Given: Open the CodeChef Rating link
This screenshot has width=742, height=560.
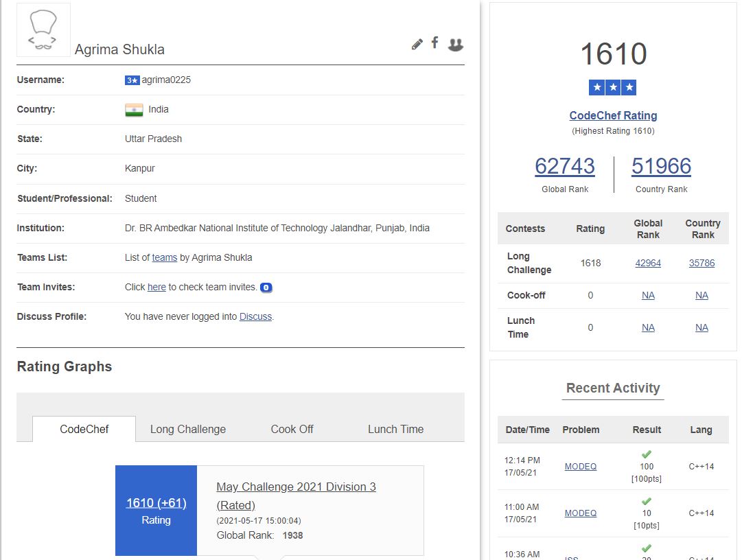Looking at the screenshot, I should click(613, 115).
